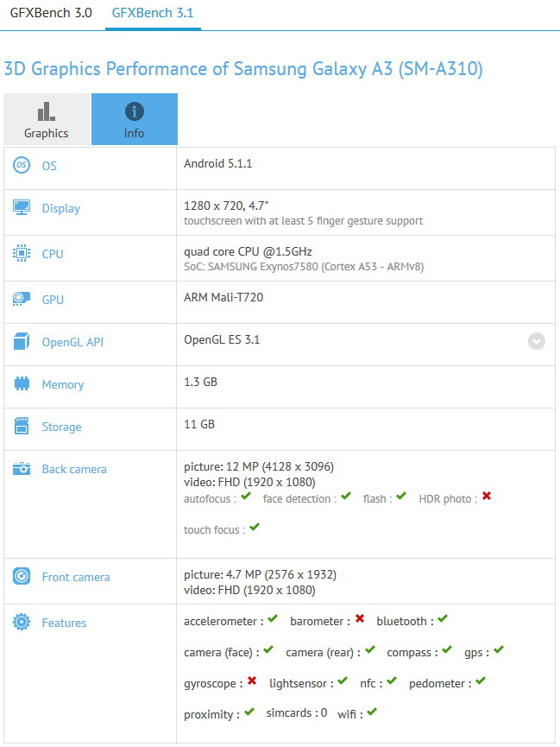Click the 1.3 GB memory value
Viewport: 560px width, 747px height.
(x=200, y=382)
